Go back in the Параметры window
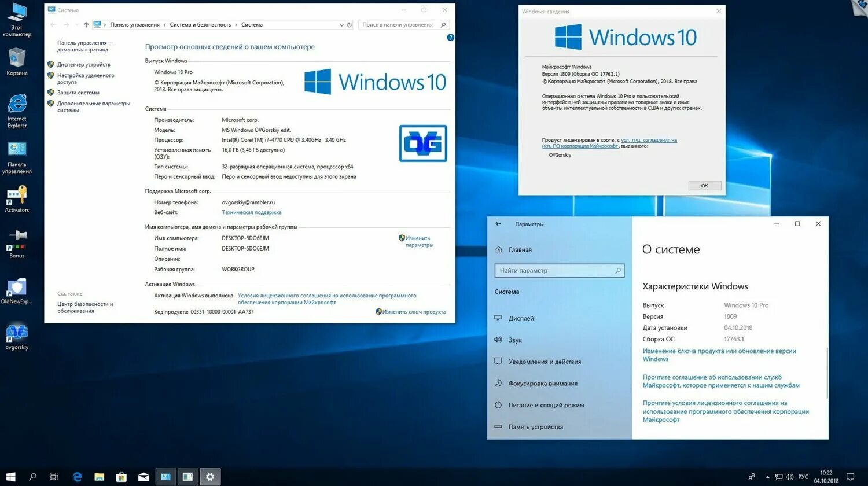 498,224
